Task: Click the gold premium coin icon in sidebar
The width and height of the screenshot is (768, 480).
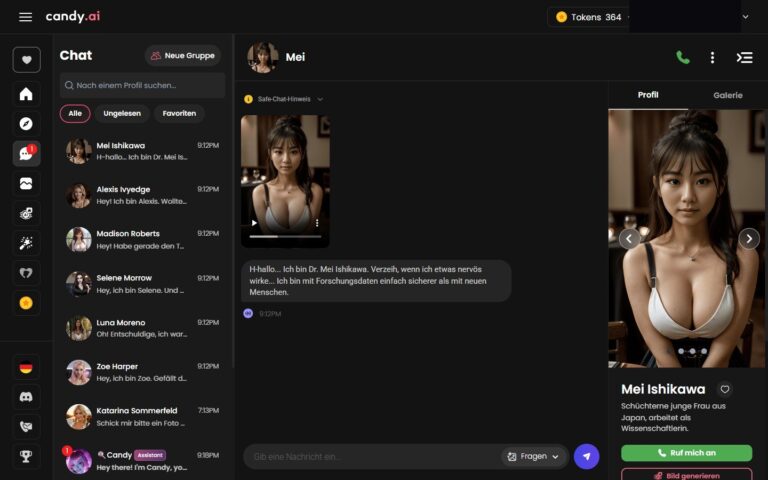Action: 26,303
